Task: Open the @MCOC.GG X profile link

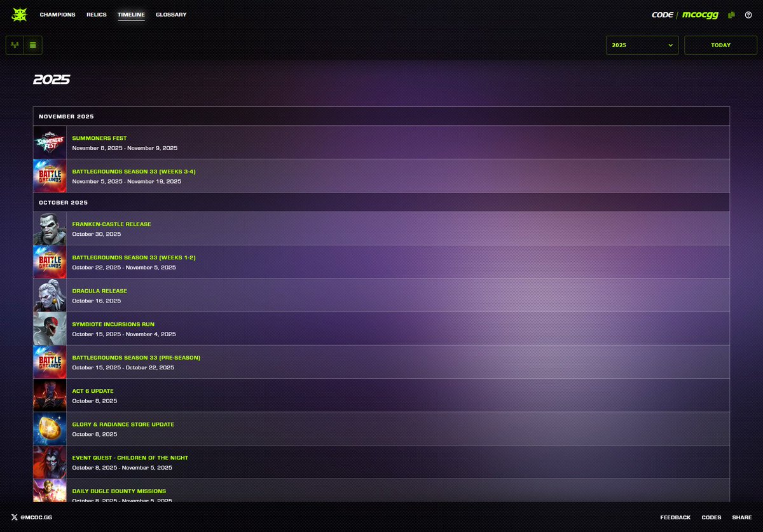Action: point(32,517)
